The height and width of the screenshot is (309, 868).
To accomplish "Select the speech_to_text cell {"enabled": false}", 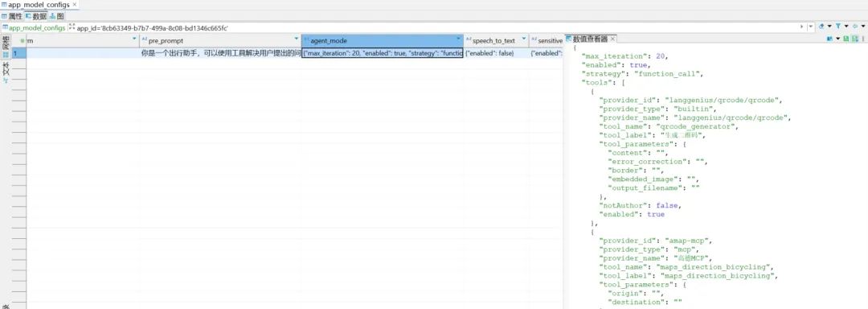I will pos(496,53).
